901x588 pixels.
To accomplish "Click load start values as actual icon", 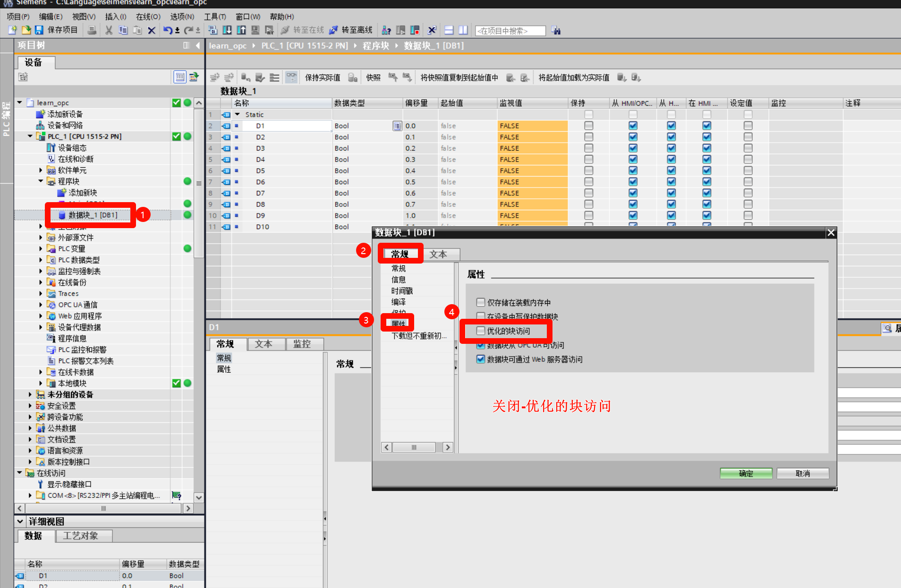I will click(x=621, y=77).
